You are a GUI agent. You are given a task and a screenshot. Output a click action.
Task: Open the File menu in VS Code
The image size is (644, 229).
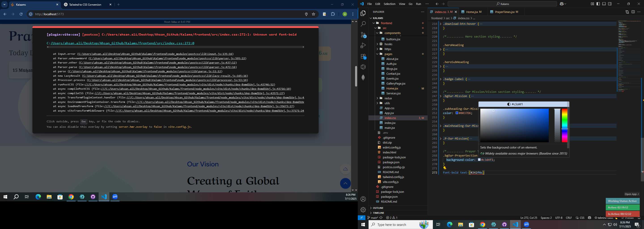[x=369, y=4]
